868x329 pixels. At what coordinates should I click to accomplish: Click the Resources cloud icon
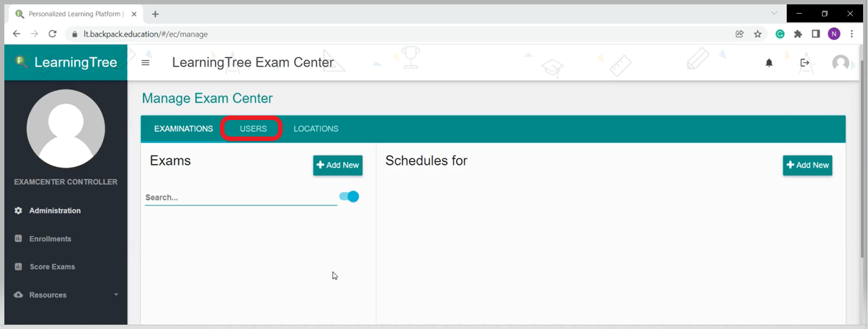pos(19,295)
